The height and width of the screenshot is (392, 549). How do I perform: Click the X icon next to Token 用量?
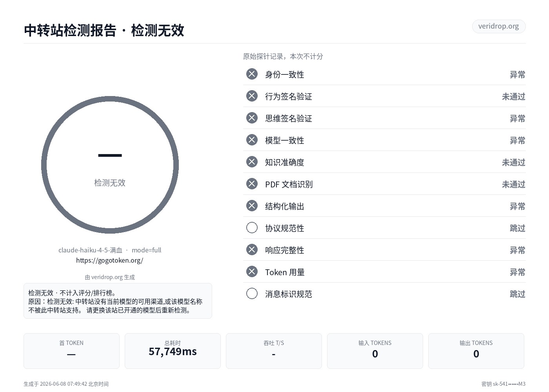252,272
